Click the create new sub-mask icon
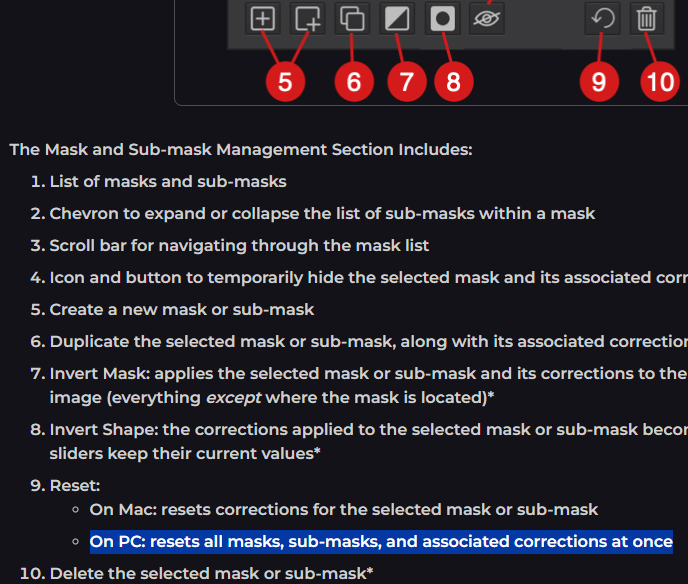The image size is (688, 584). 308,18
